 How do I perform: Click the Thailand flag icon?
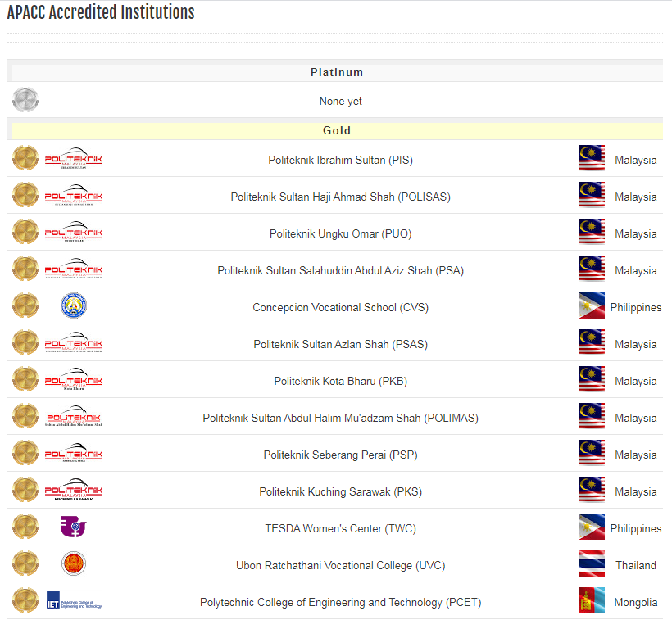pyautogui.click(x=591, y=564)
